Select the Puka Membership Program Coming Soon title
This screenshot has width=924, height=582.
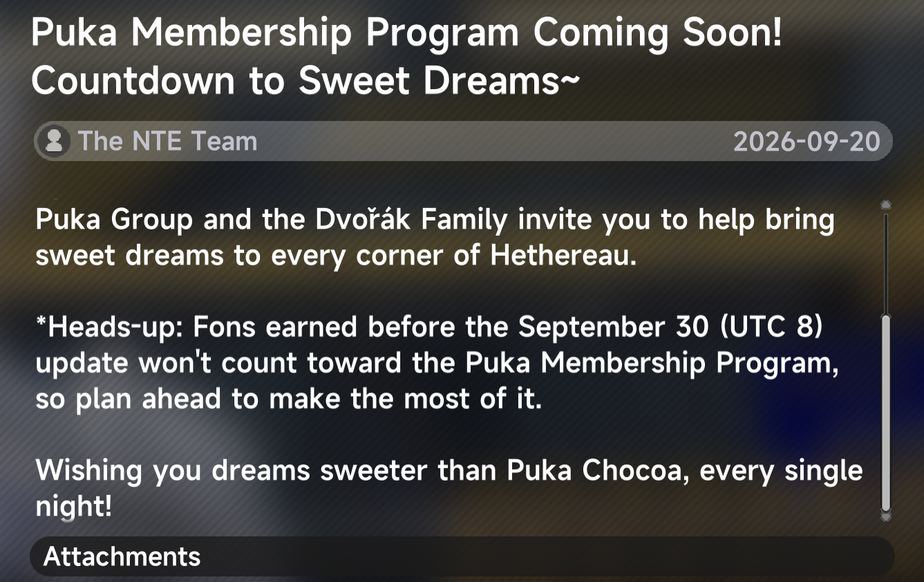pyautogui.click(x=407, y=33)
